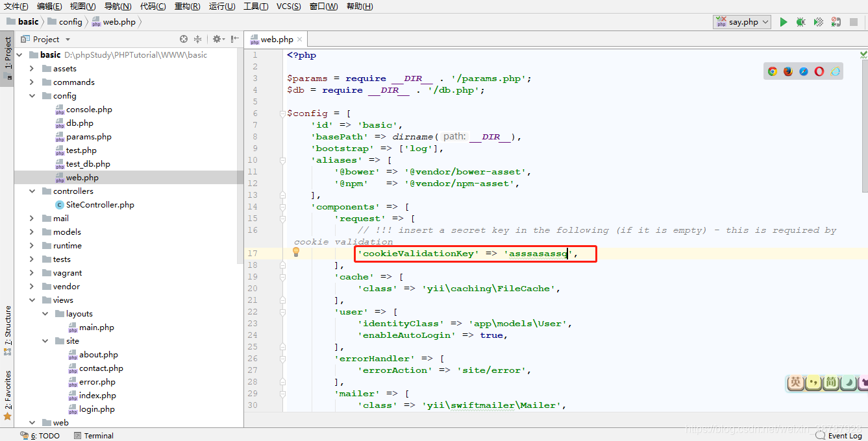Open the 编辑(E) menu
The width and height of the screenshot is (868, 441).
pos(49,6)
